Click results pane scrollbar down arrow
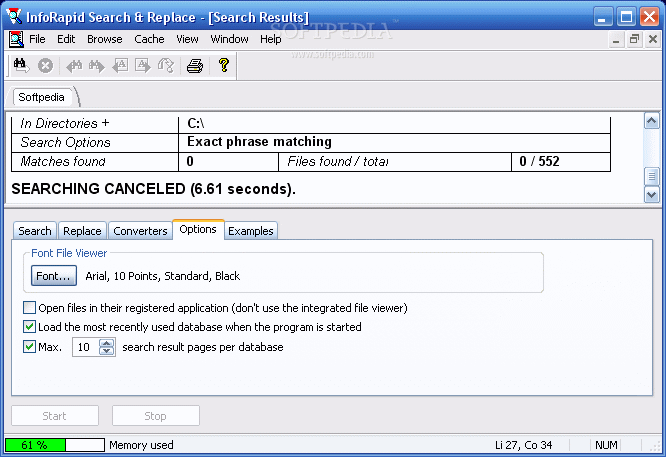Screen dimensions: 666x457 tap(652, 195)
